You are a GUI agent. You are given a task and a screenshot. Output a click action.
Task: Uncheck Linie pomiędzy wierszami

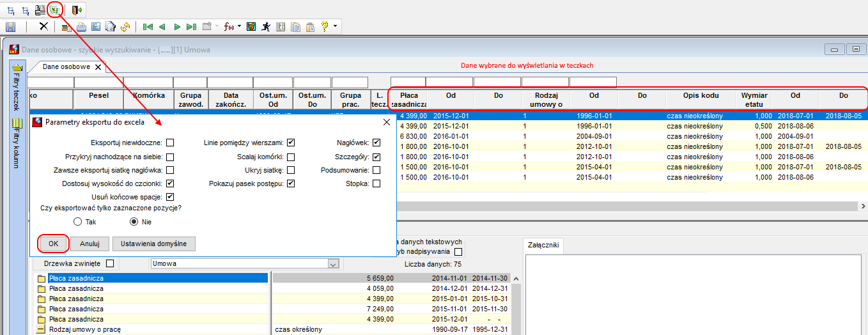click(x=291, y=143)
